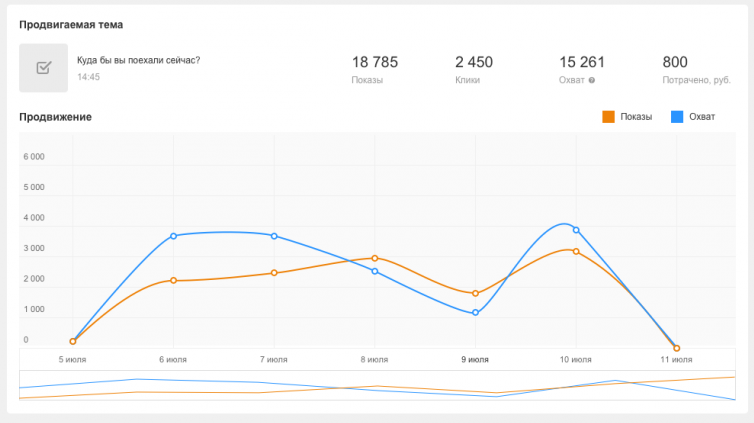Click the 9 июля axis date label
Image resolution: width=754 pixels, height=423 pixels.
tap(475, 359)
